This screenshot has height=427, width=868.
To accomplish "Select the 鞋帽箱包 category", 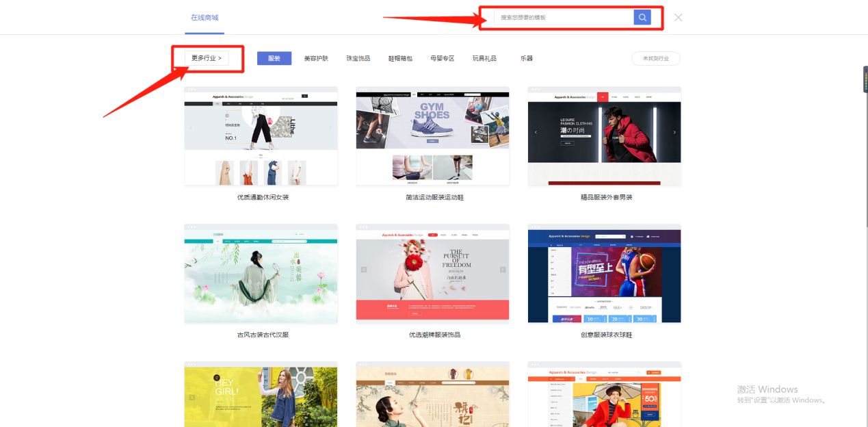I will pos(400,58).
